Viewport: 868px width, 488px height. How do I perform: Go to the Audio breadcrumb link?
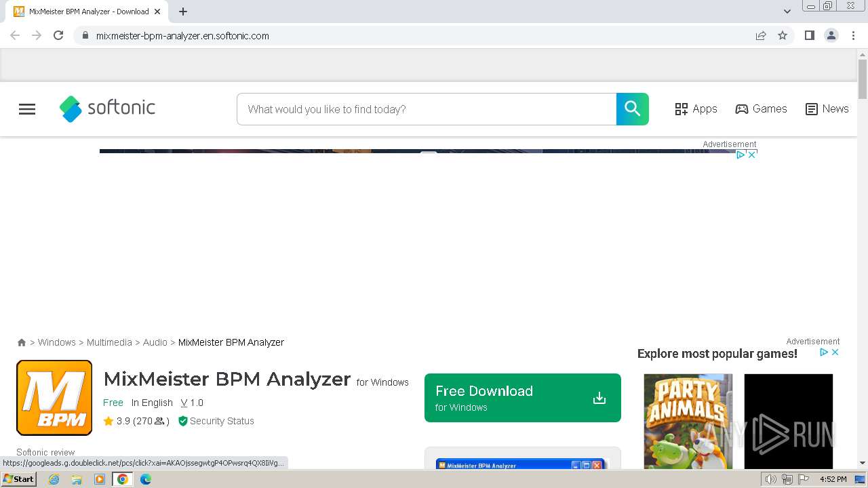pyautogui.click(x=155, y=342)
